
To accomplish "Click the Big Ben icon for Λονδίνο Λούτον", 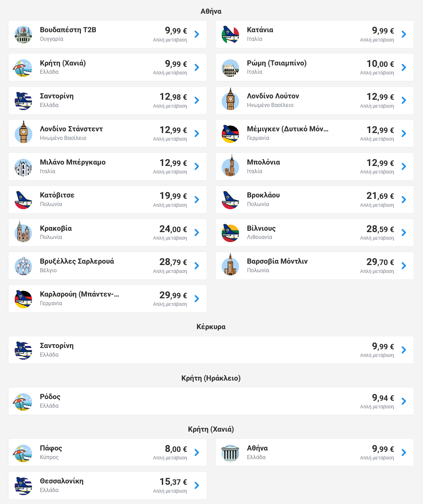I will pyautogui.click(x=230, y=99).
